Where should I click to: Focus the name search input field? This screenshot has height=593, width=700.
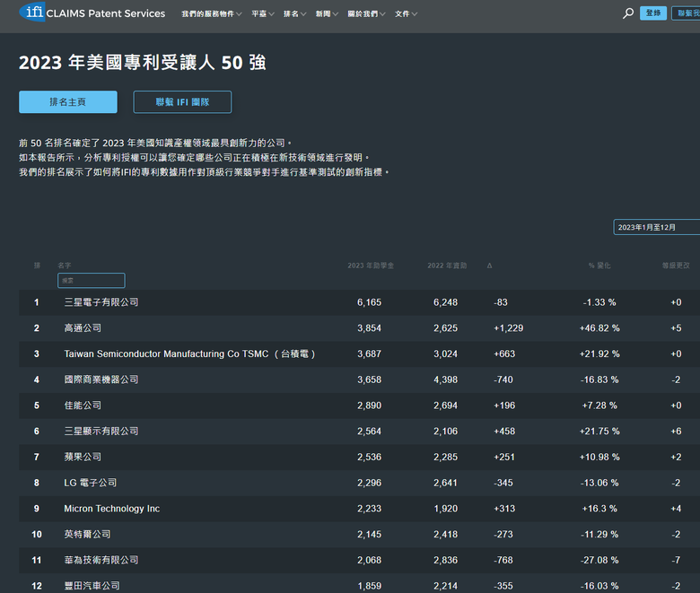pos(91,280)
